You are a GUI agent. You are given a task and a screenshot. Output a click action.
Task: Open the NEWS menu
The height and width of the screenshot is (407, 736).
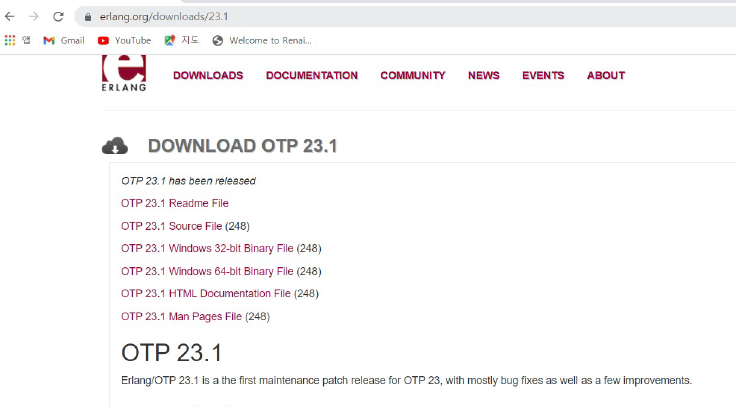pyautogui.click(x=483, y=76)
